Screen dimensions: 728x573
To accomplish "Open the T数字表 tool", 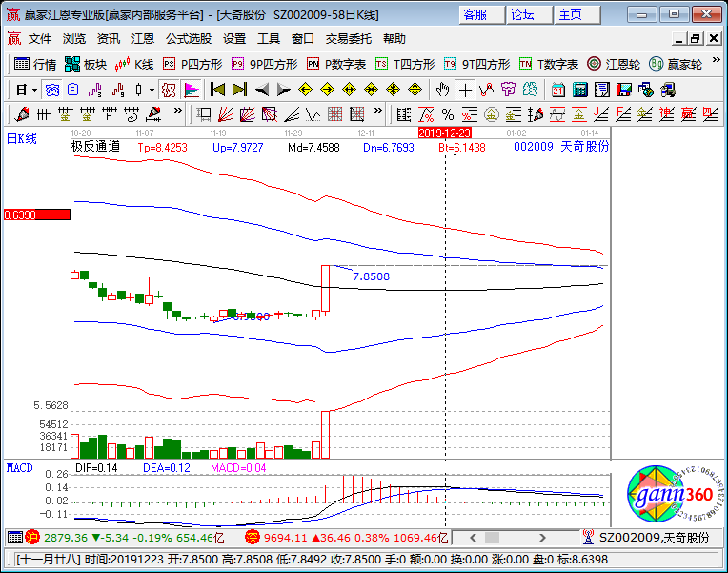I will pos(549,64).
